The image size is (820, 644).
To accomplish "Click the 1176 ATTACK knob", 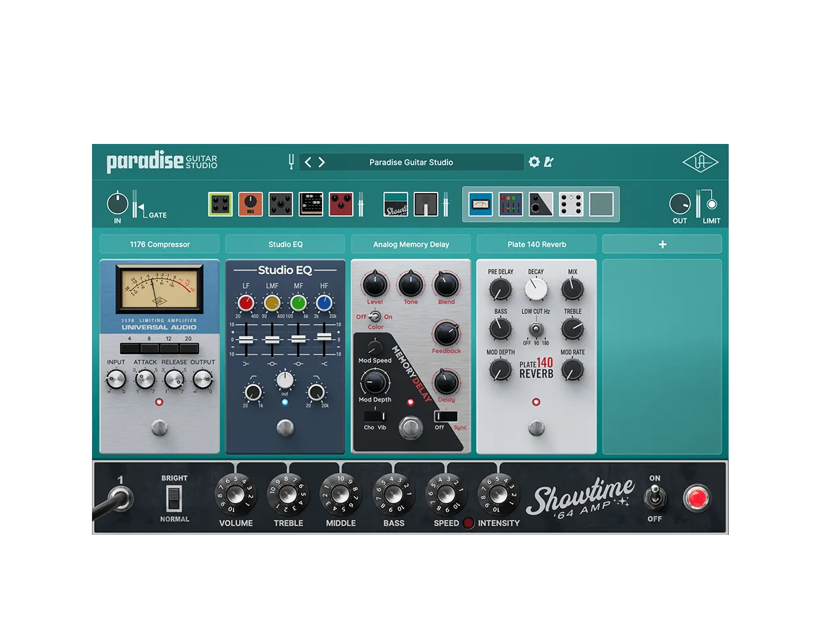I will [145, 379].
